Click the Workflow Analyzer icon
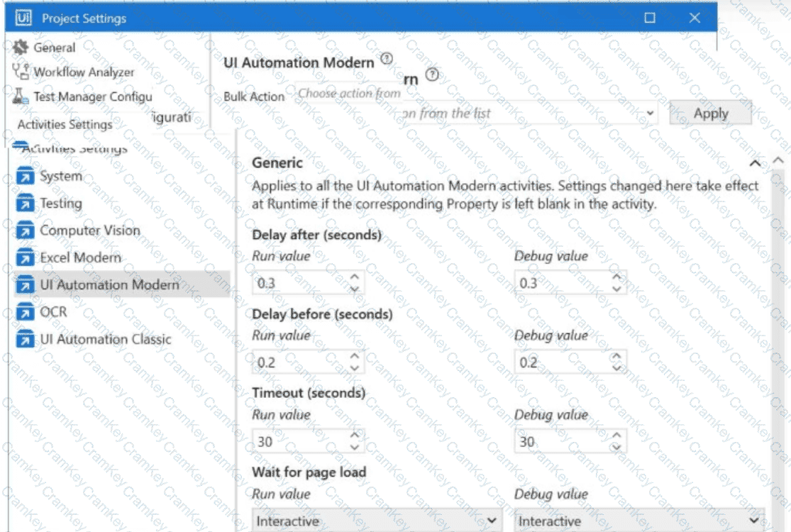 tap(21, 72)
